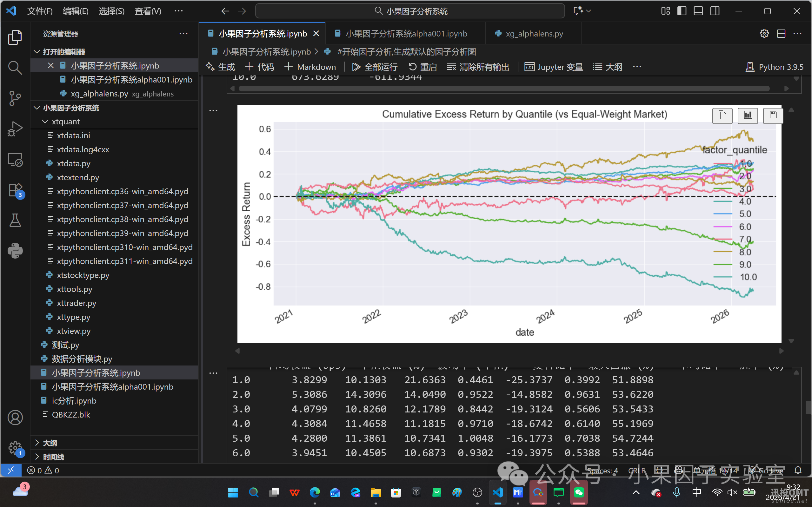This screenshot has height=507, width=812.
Task: Open the Search view in activity bar
Action: (15, 68)
